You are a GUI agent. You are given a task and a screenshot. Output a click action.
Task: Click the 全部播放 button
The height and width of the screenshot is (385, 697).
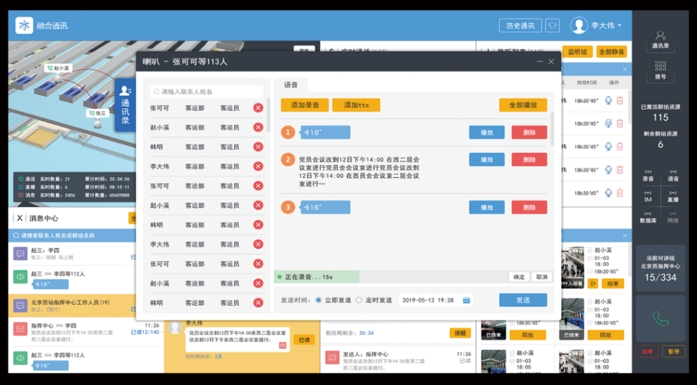(x=523, y=105)
